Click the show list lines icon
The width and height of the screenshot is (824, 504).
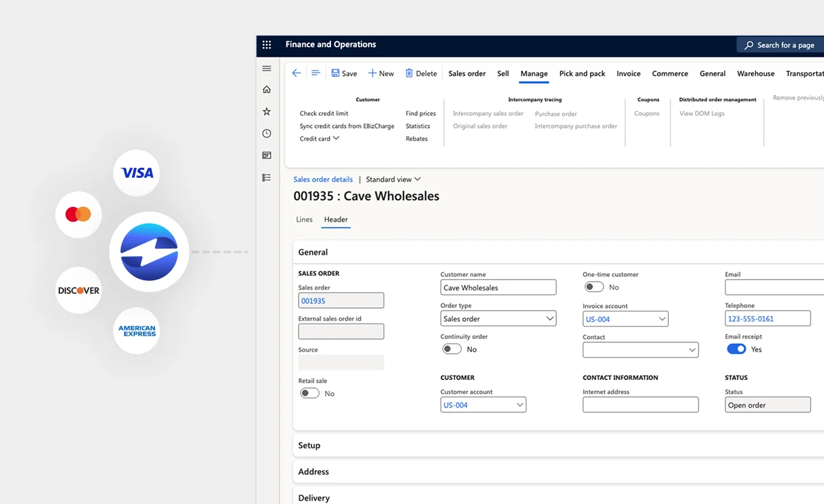click(316, 73)
